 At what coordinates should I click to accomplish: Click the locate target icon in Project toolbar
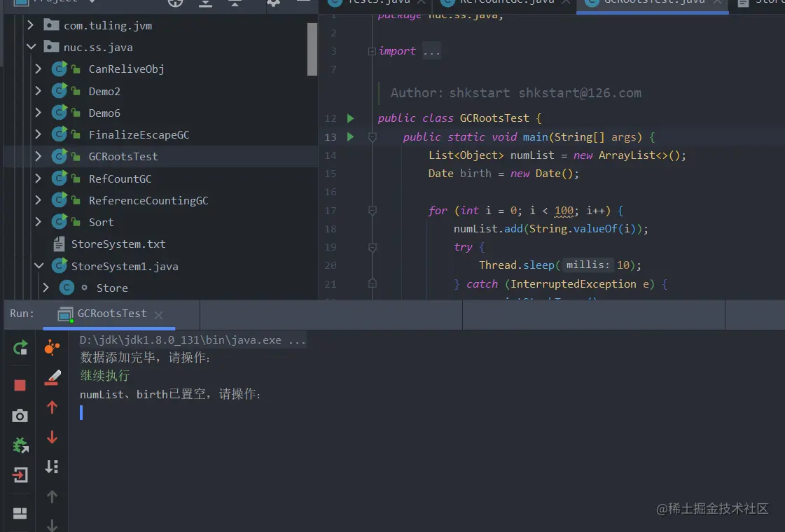pyautogui.click(x=175, y=3)
